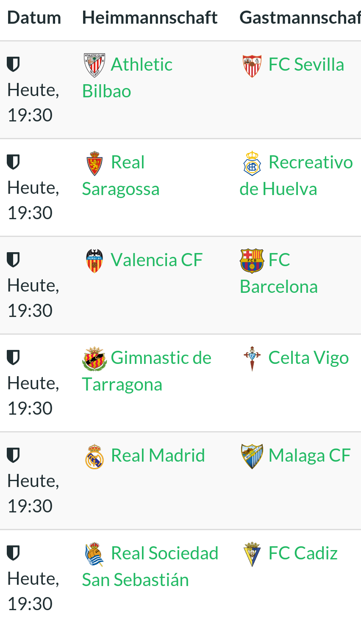Click the Real Saragossa club crest
361x644 pixels.
(94, 163)
